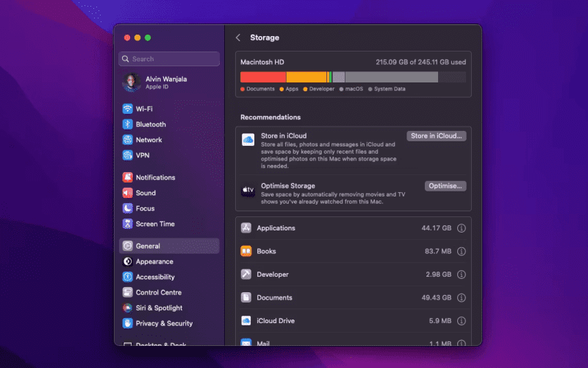Click the Accessibility icon in sidebar
This screenshot has height=368, width=588.
127,277
